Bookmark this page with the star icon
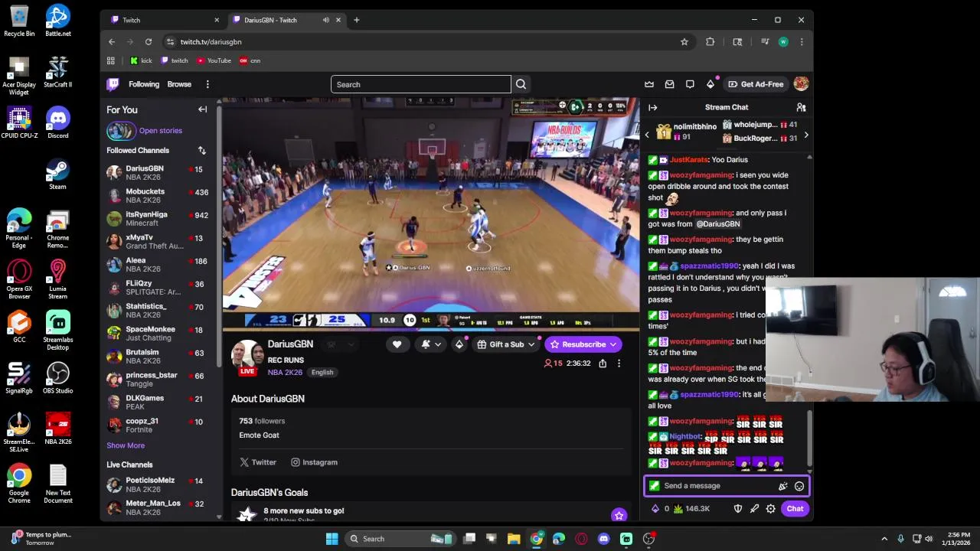Image resolution: width=980 pixels, height=551 pixels. coord(684,42)
